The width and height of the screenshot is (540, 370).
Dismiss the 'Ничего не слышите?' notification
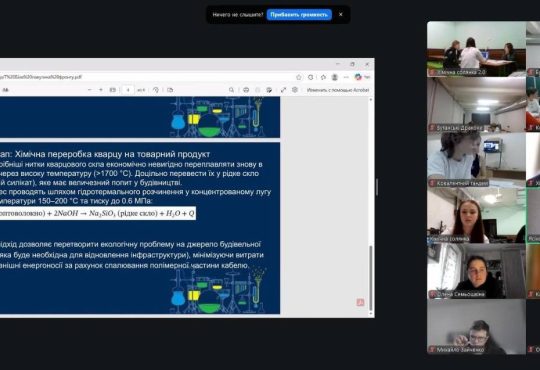(341, 14)
